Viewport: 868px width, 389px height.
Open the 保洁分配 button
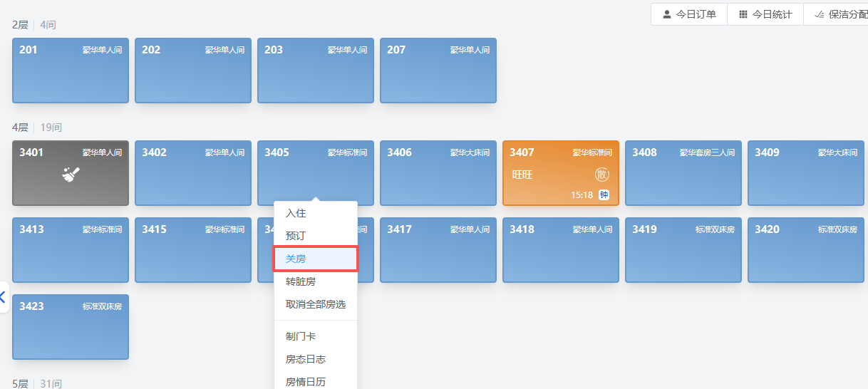click(836, 14)
